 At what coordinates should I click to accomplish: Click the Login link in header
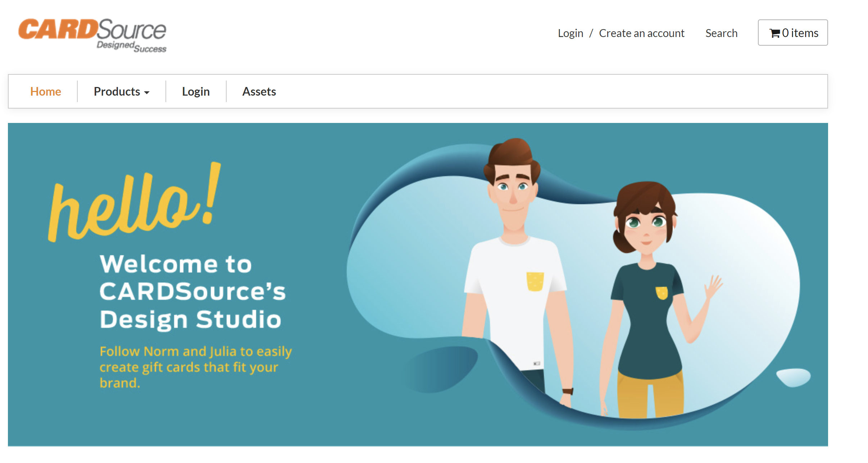[571, 33]
